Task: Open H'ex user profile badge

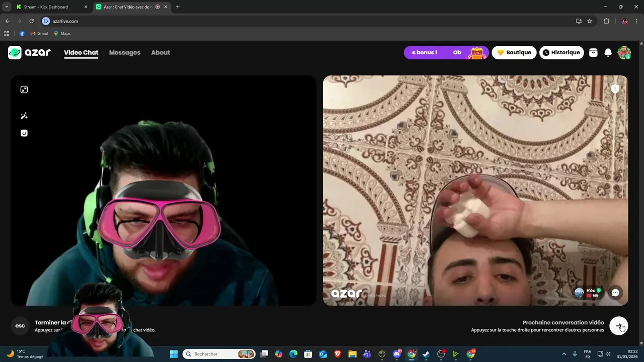Action: coord(588,293)
